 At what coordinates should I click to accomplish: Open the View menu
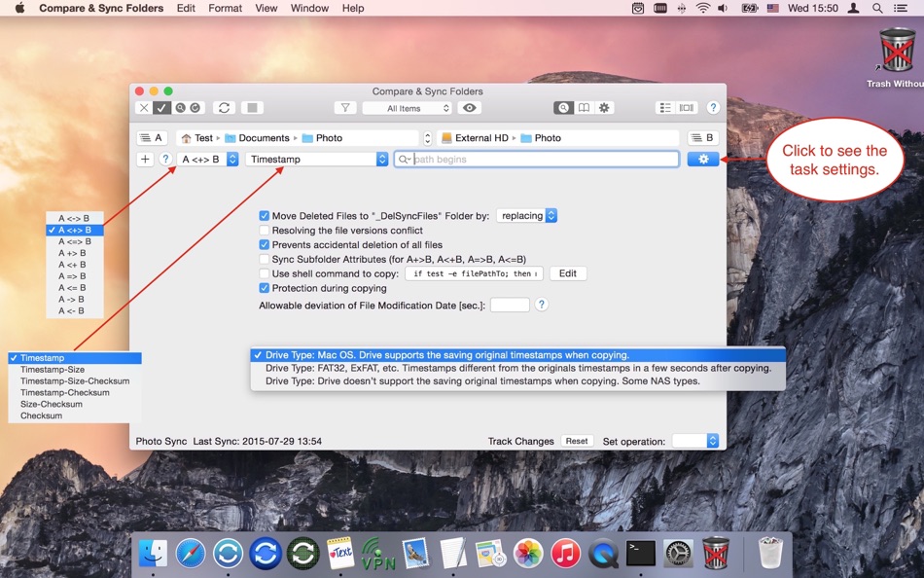[266, 8]
